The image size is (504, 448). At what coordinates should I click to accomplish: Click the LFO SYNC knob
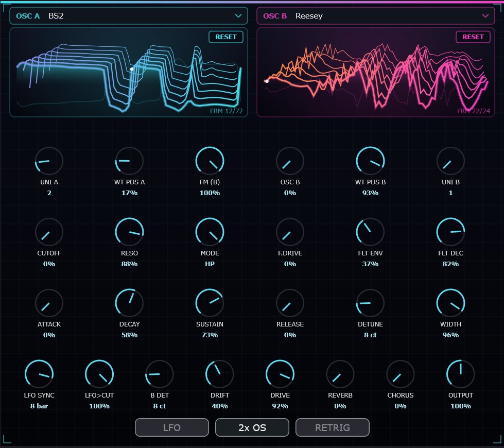(39, 374)
